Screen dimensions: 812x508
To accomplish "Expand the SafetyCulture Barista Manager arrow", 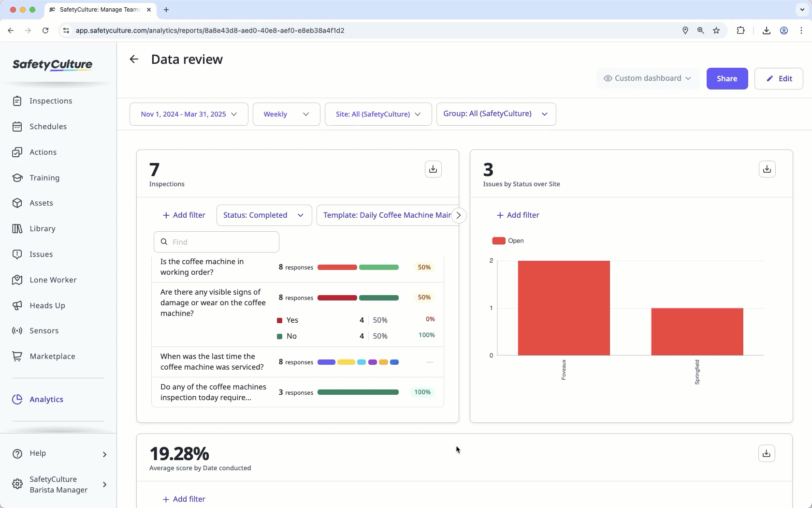I will (x=104, y=484).
